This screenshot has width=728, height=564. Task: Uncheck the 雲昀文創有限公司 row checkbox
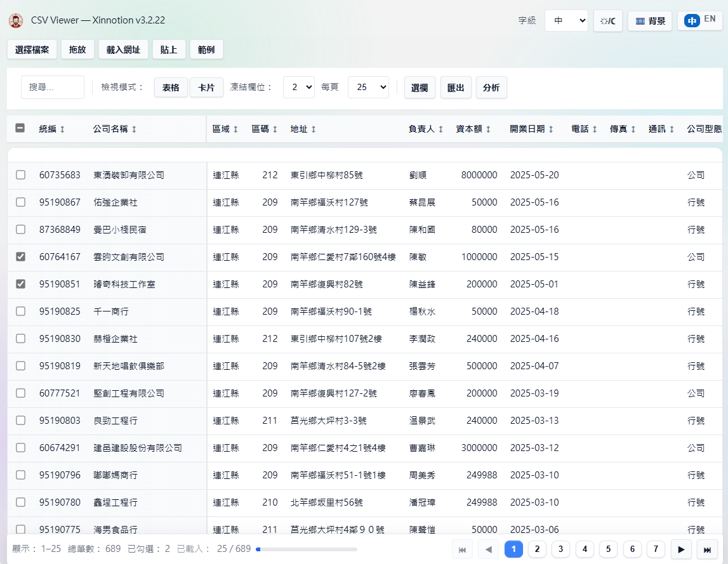pos(20,257)
